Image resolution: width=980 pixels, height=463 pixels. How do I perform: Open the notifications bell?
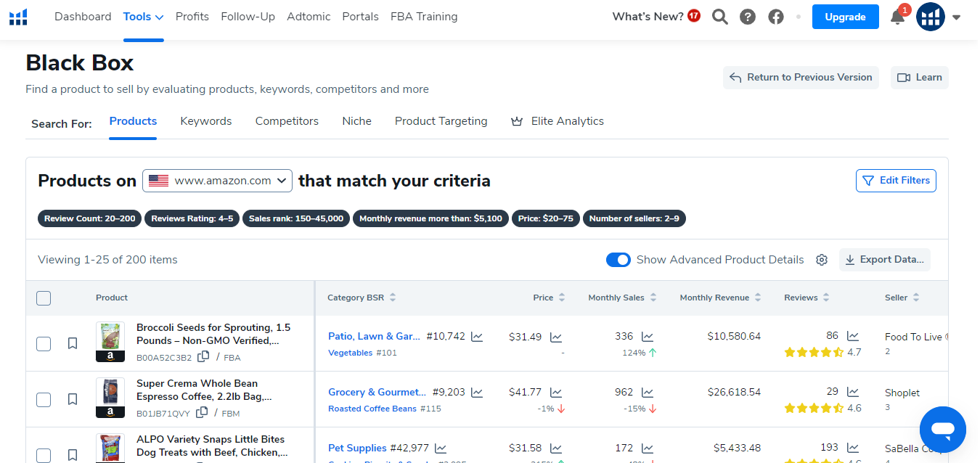[x=897, y=17]
